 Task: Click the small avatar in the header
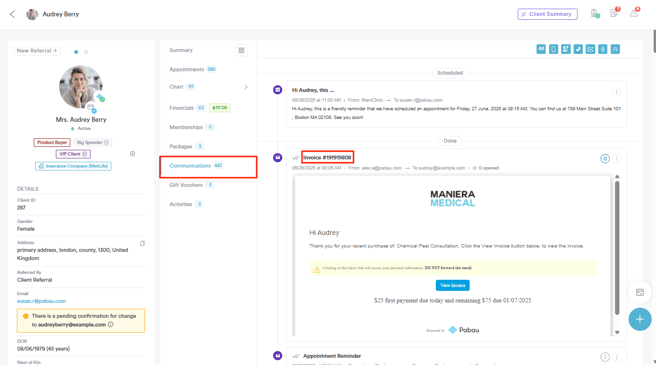coord(32,14)
